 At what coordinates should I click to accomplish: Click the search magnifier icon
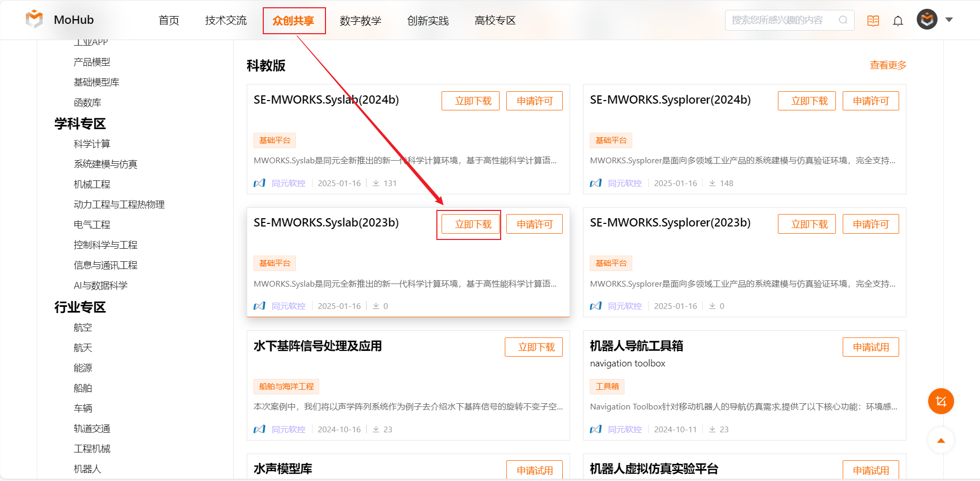(x=843, y=20)
